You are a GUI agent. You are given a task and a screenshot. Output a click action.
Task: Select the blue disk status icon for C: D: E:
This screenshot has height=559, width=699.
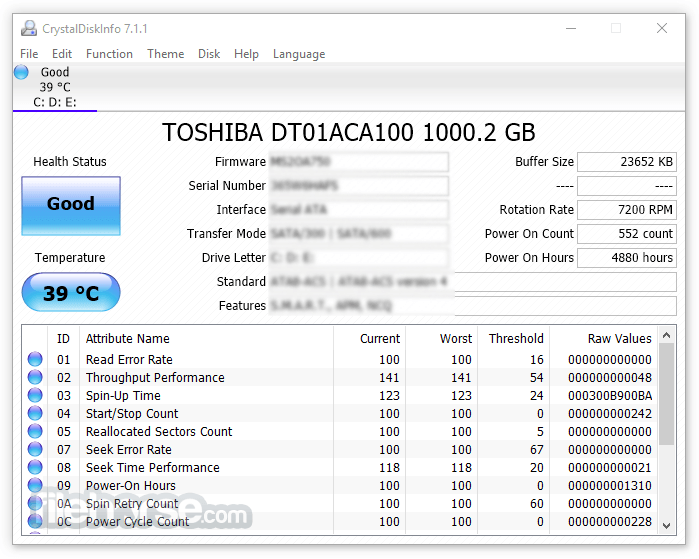click(x=21, y=72)
